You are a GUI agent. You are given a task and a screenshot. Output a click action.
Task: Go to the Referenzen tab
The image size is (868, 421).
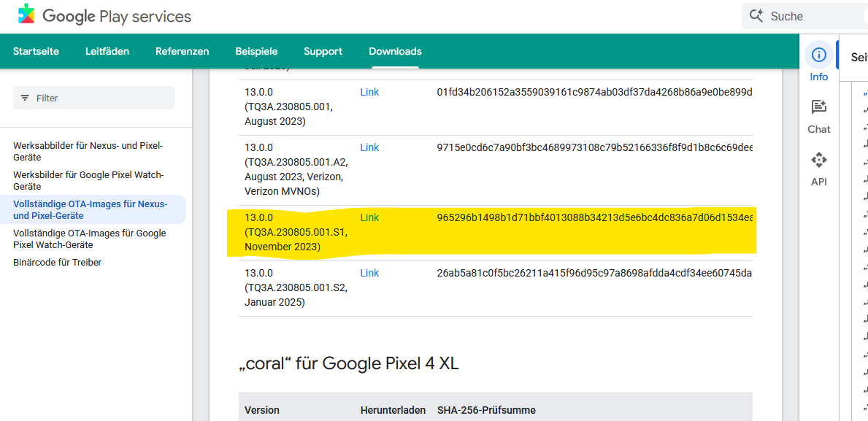coord(182,51)
